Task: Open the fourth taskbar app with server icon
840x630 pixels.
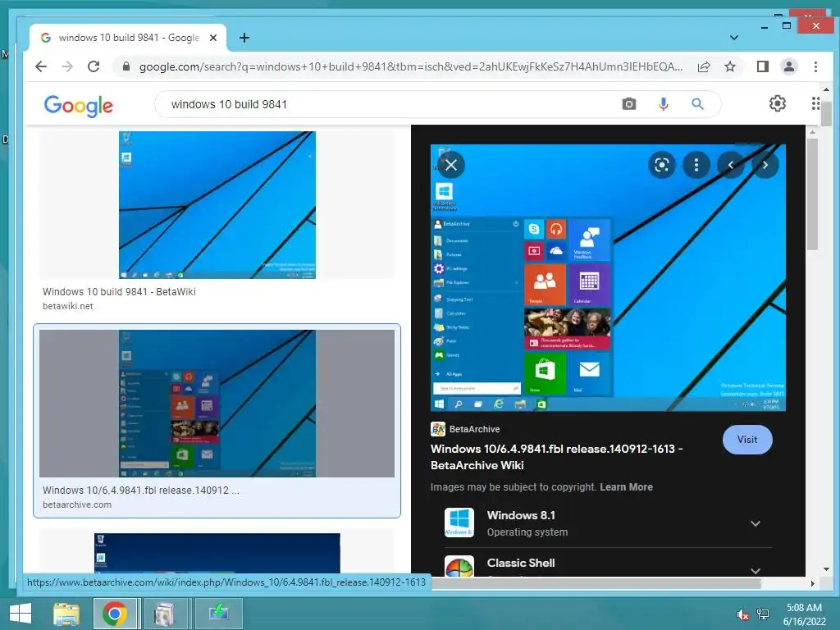Action: 164,614
